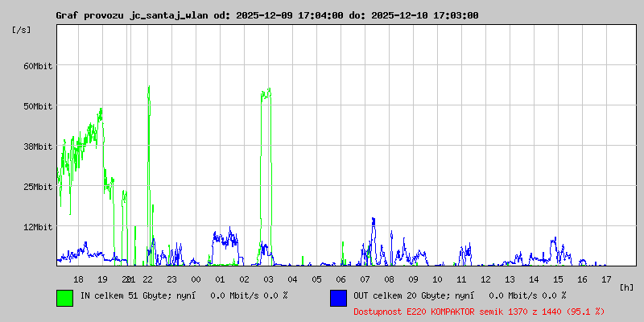Click hour label '01' on time axis
This screenshot has height=322, width=644.
(220, 279)
